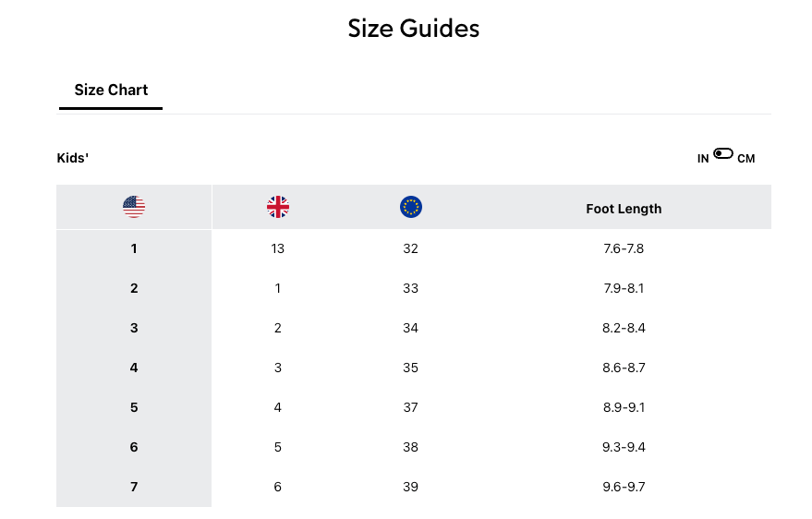
Task: Select US size 2 row header
Action: coord(134,288)
